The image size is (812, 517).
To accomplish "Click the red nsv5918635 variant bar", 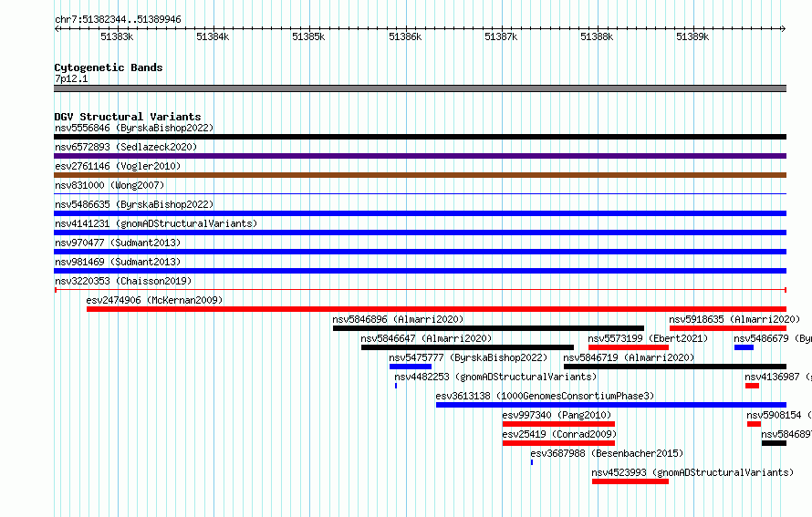I will 728,328.
